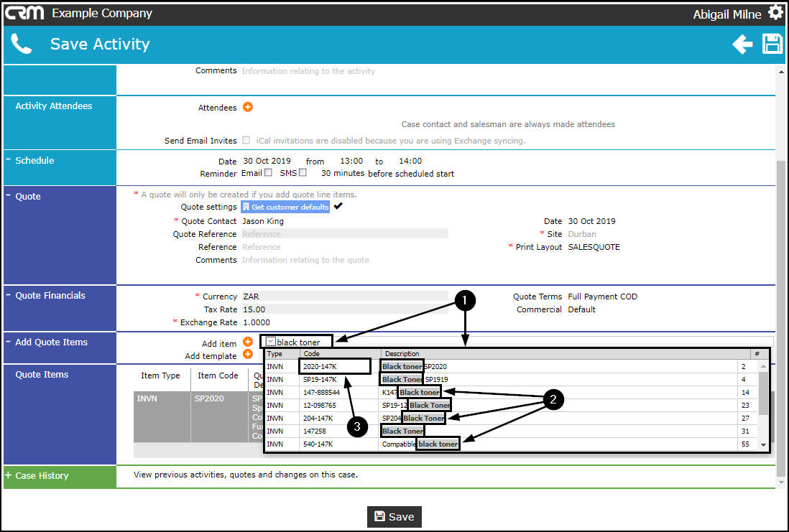
Task: Open dropdown arrow in black toner search
Action: 271,342
